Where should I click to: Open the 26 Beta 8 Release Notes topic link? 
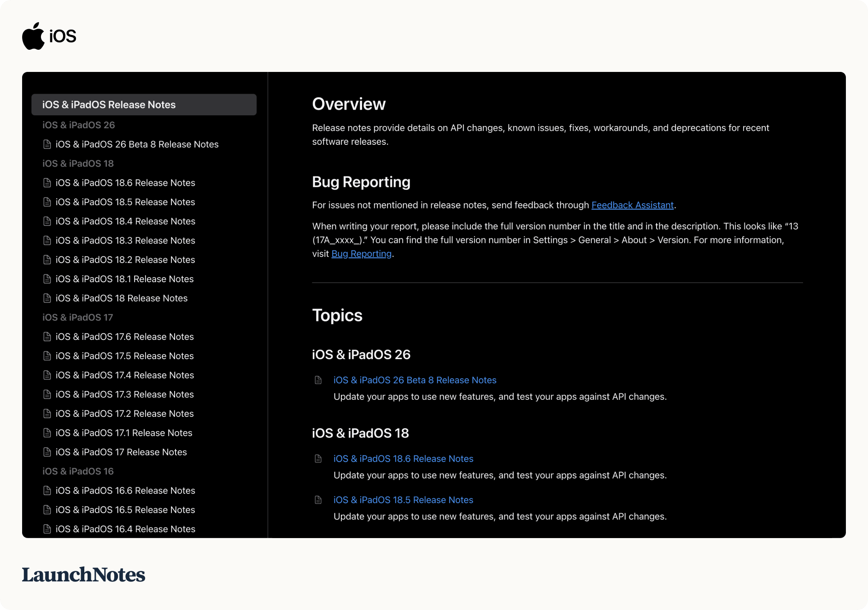pos(415,380)
